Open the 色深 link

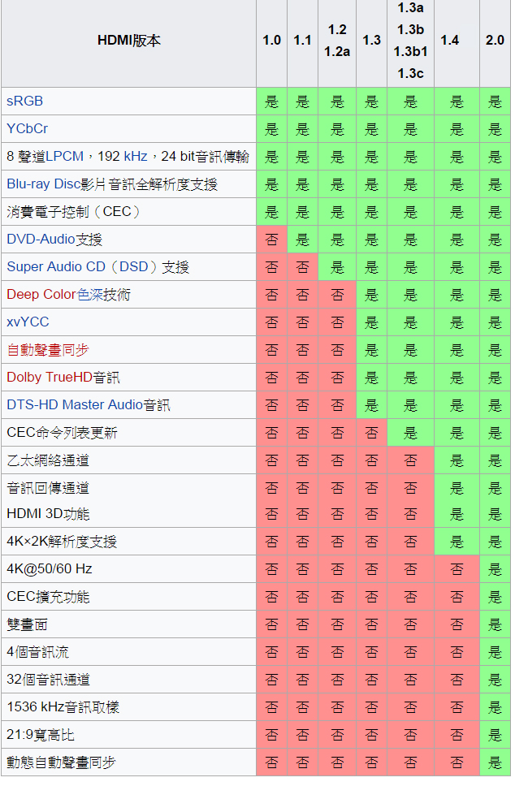pos(89,294)
